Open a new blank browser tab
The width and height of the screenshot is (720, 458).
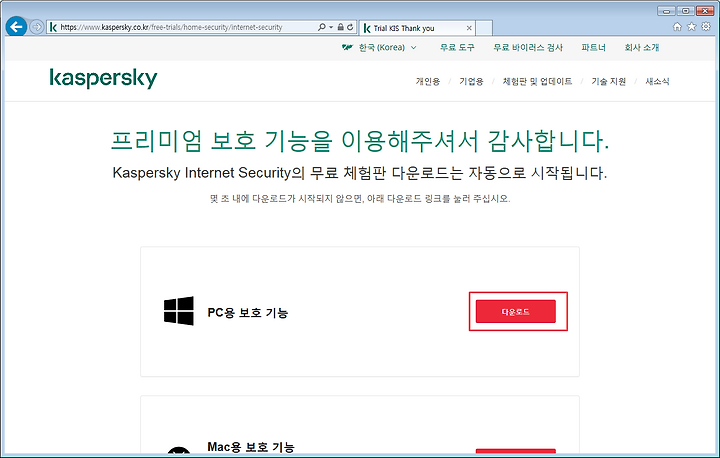click(x=484, y=28)
